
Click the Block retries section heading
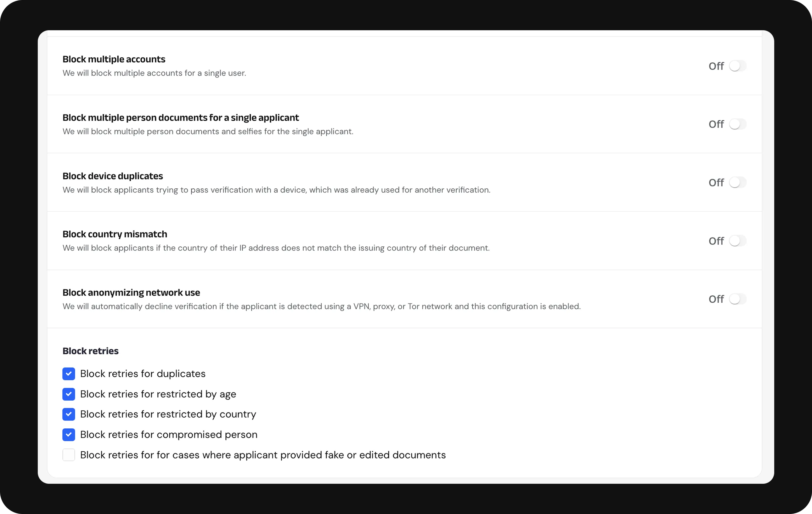(x=90, y=351)
